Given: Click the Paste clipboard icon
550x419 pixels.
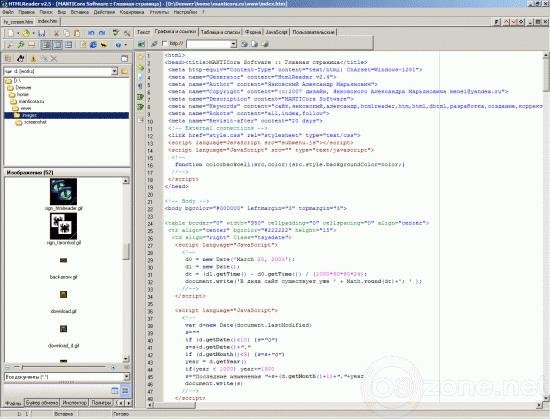Looking at the screenshot, I should click(77, 33).
